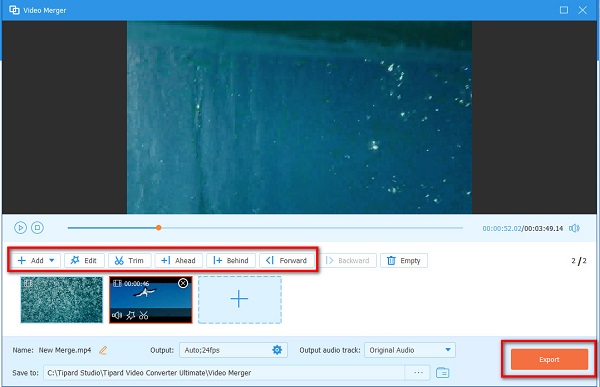
Task: Move the selected clip Backward
Action: (348, 261)
